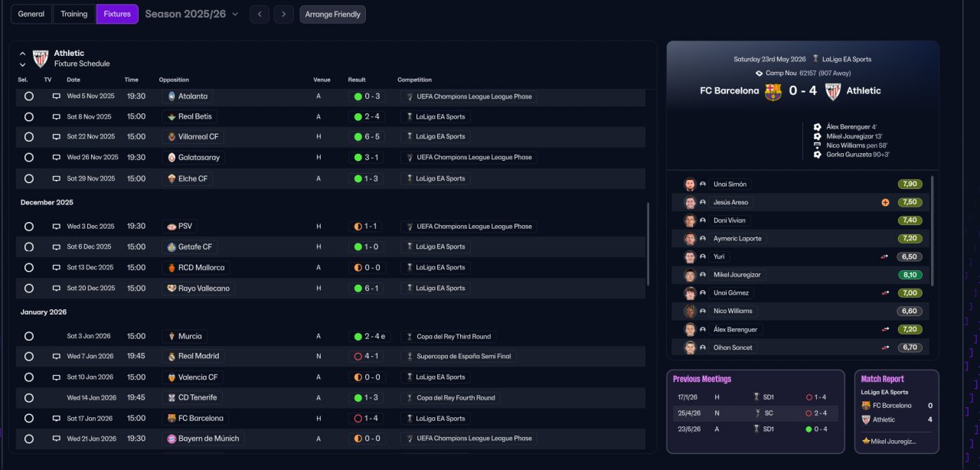
Task: Toggle selection circle for the PSV match
Action: tap(29, 227)
